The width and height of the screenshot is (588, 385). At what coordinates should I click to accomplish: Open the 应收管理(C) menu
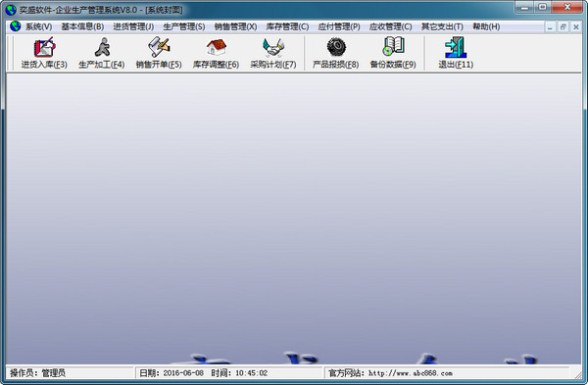pos(390,26)
